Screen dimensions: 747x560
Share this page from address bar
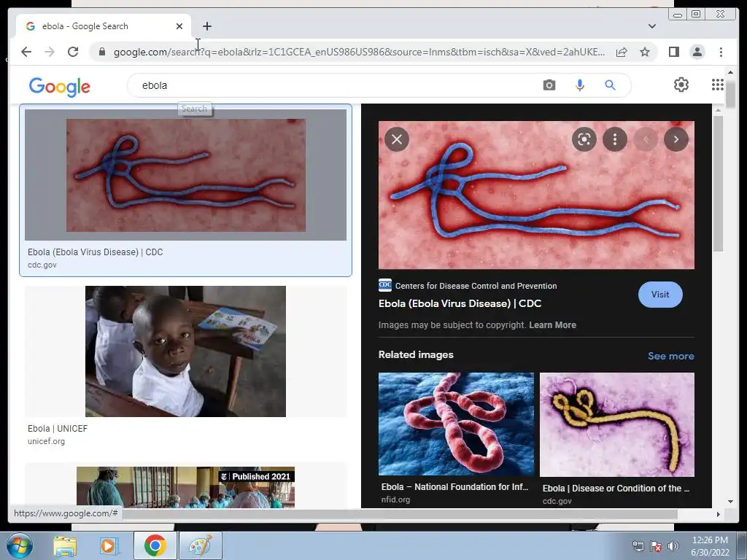(622, 52)
